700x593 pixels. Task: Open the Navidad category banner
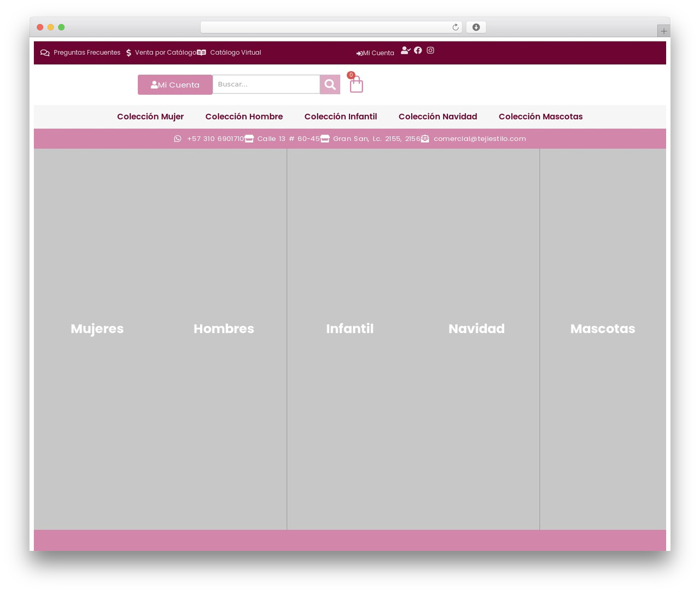point(476,339)
